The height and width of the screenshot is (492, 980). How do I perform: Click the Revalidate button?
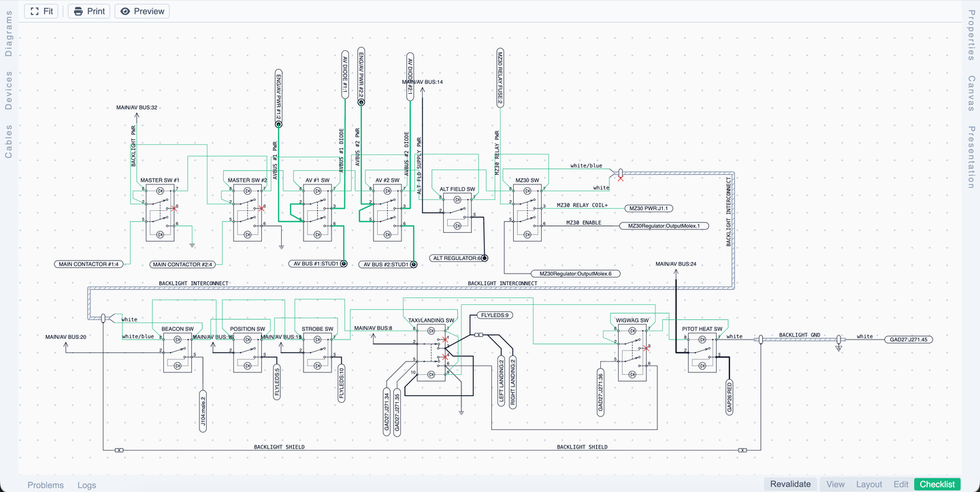point(790,484)
